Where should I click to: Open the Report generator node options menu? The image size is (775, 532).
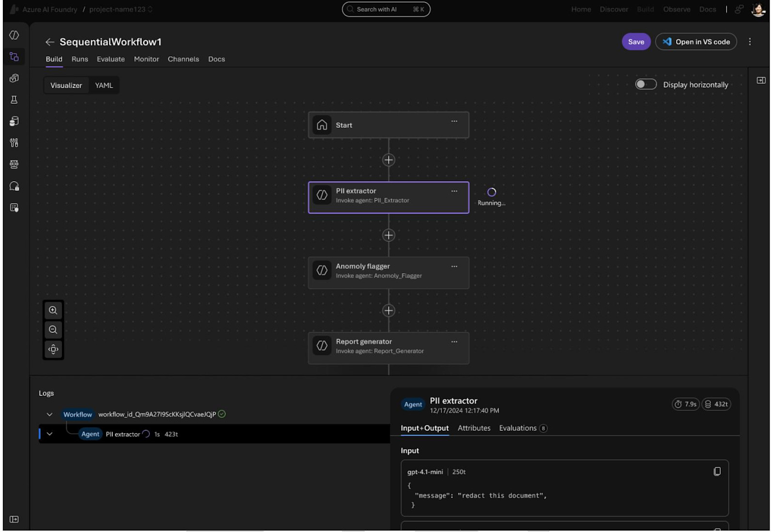click(x=454, y=342)
